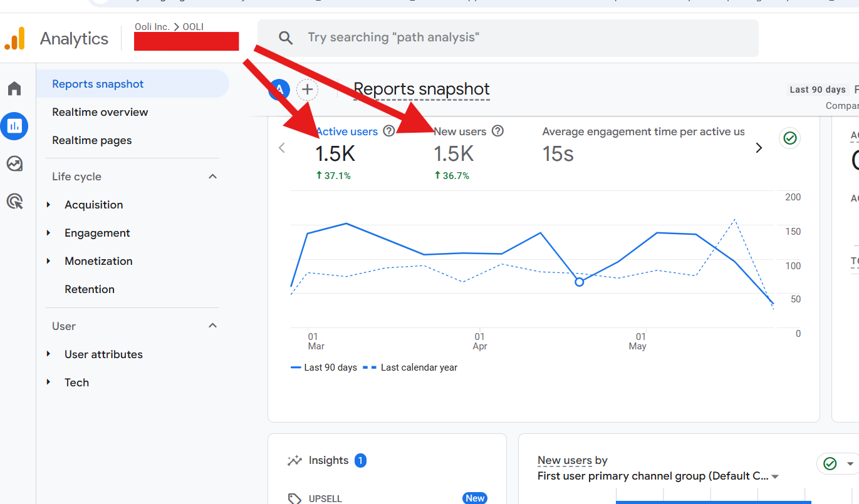859x504 pixels.
Task: Click the Insights count badge
Action: tap(360, 461)
